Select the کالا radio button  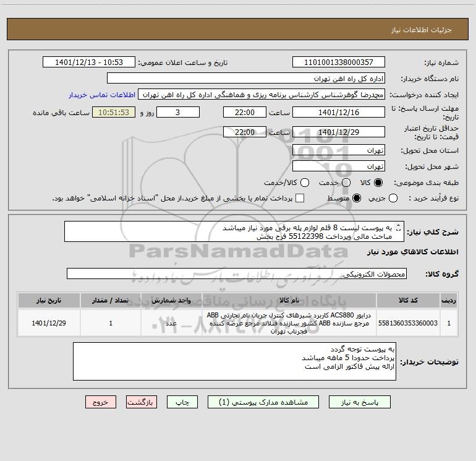pos(378,183)
